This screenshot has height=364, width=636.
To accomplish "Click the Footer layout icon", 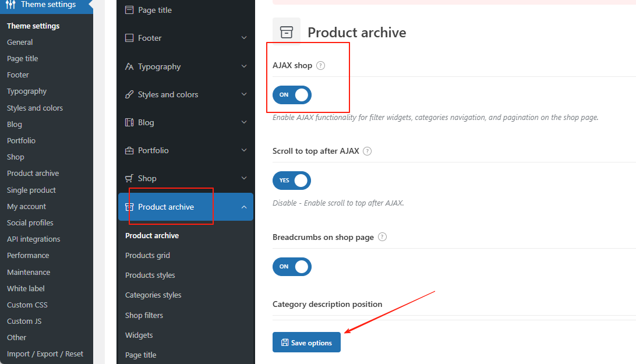I will (129, 38).
